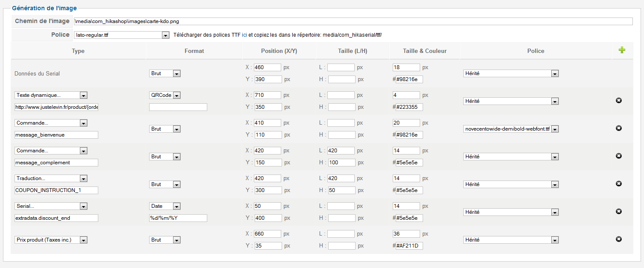The height and width of the screenshot is (268, 644).
Task: Delete the QRCode Texte dynamique row
Action: pyautogui.click(x=618, y=100)
